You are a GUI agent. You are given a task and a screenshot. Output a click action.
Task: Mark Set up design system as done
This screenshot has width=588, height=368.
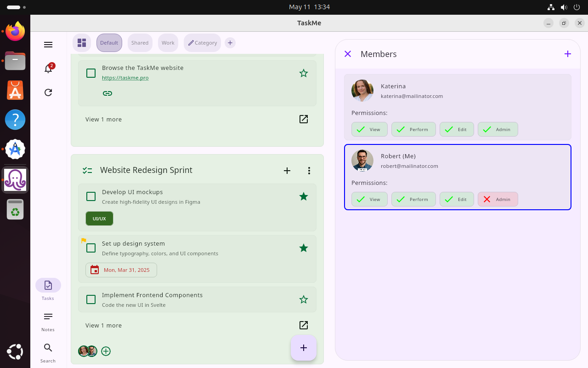91,248
